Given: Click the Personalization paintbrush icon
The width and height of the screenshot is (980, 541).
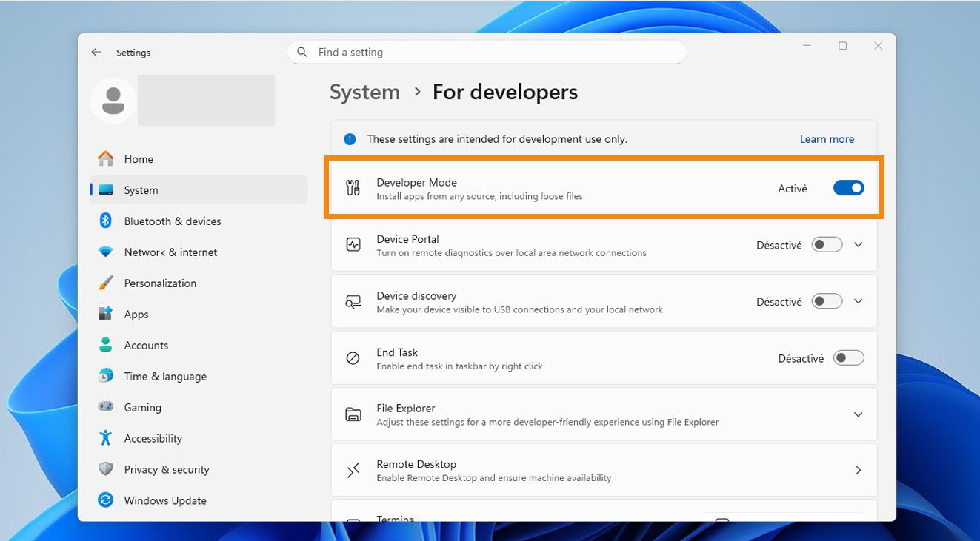Looking at the screenshot, I should (x=106, y=283).
